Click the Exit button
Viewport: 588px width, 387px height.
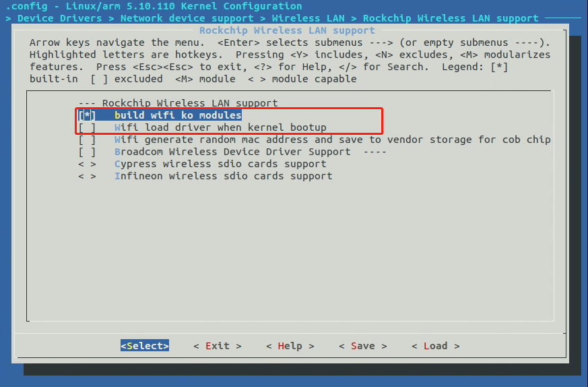click(218, 346)
